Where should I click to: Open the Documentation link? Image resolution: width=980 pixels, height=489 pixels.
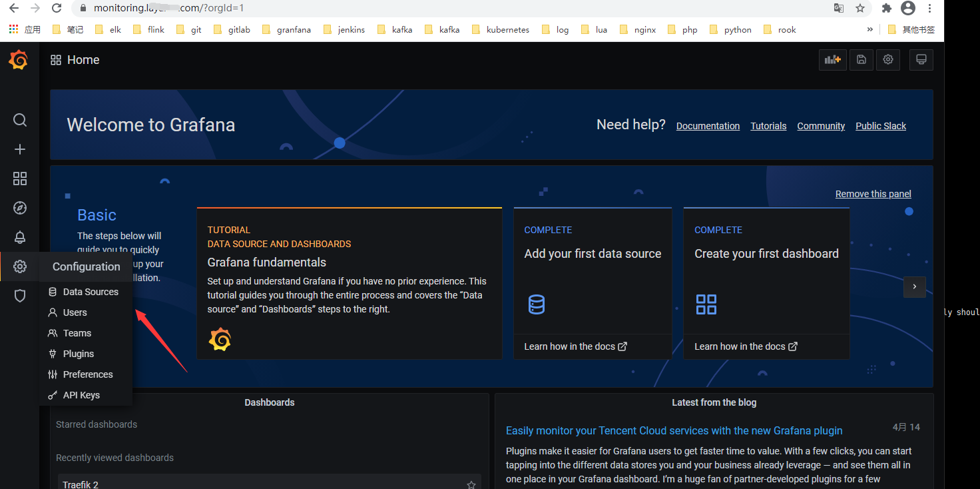[708, 126]
